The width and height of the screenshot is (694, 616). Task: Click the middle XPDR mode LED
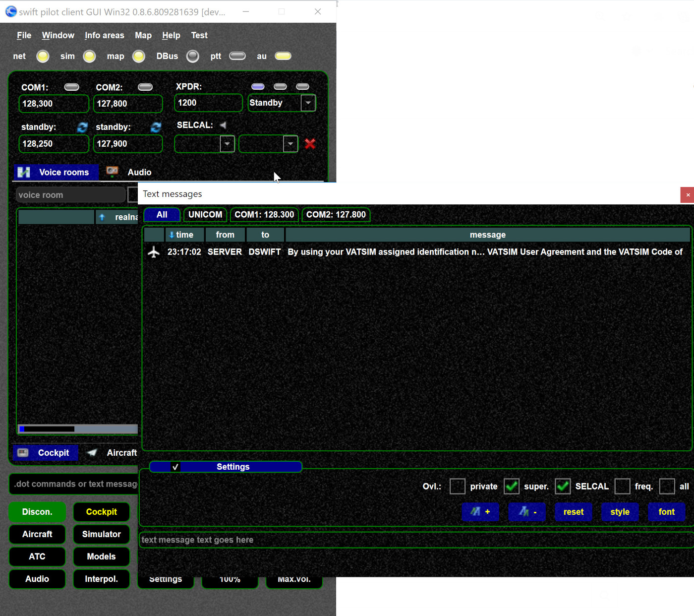[x=280, y=86]
